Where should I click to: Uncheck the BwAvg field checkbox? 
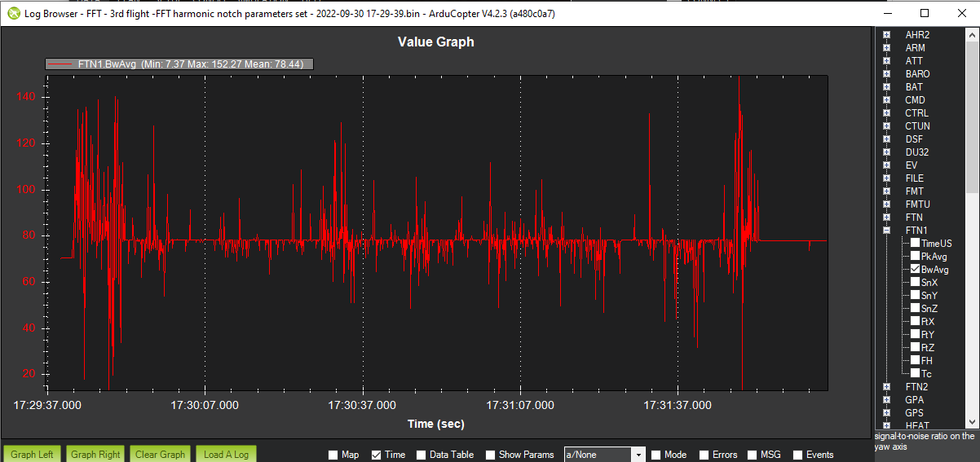pyautogui.click(x=916, y=269)
